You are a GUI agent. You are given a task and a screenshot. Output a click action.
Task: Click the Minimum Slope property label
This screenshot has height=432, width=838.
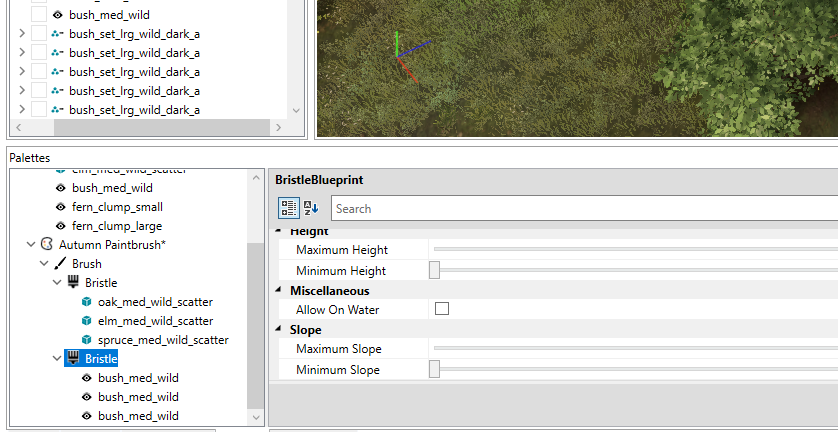pos(338,369)
